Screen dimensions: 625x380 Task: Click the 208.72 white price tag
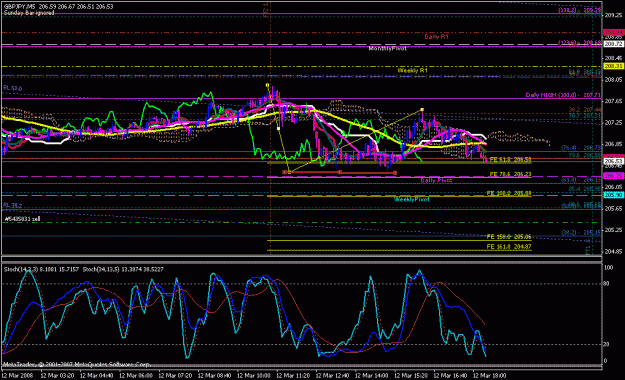[x=613, y=44]
